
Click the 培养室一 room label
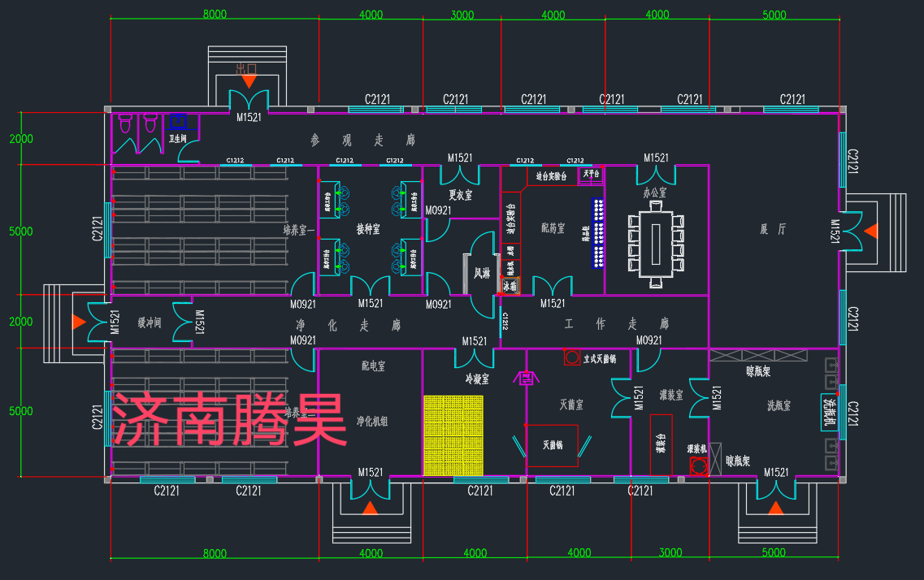[298, 230]
